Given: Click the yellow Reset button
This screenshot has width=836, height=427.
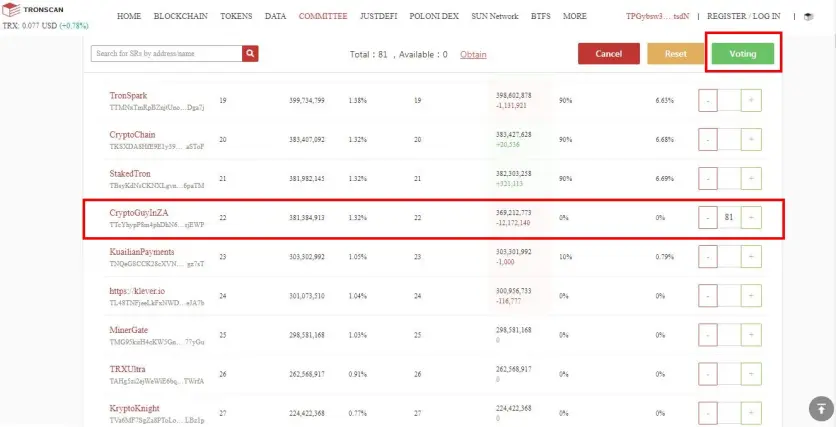Looking at the screenshot, I should [676, 54].
